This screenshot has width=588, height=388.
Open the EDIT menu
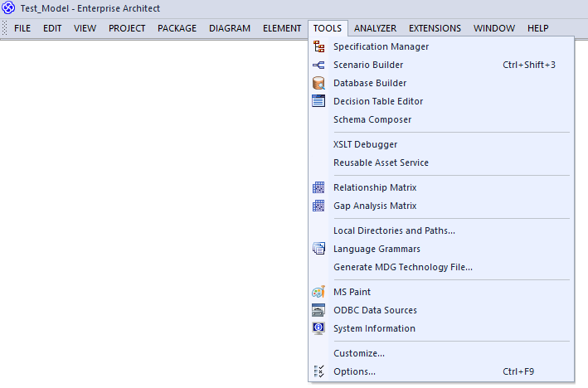pyautogui.click(x=52, y=28)
